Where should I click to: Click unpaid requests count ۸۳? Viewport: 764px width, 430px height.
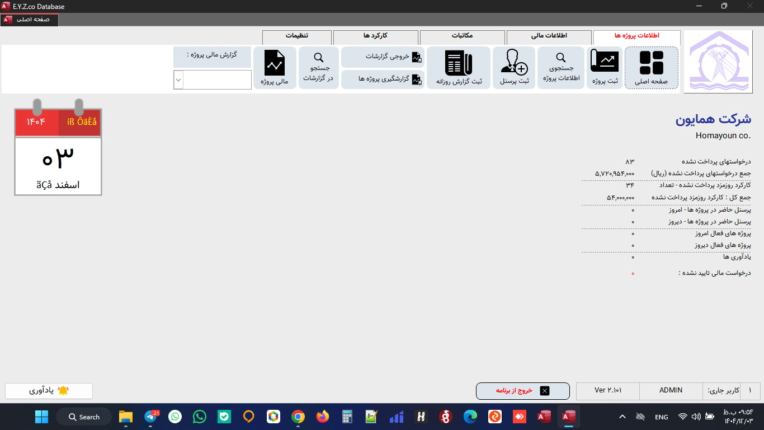(x=630, y=161)
